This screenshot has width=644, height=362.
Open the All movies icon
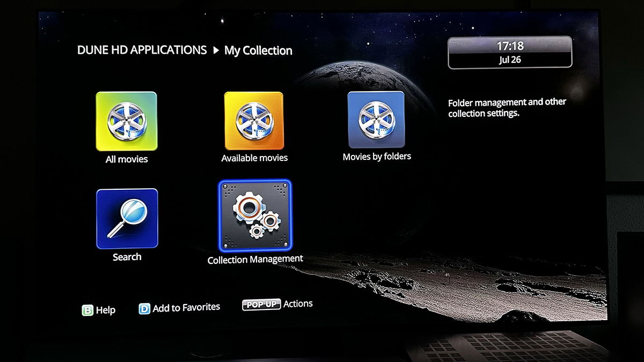(126, 121)
